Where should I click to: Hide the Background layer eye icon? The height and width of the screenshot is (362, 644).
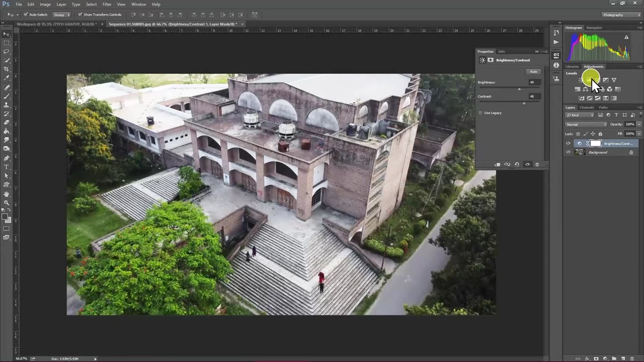(x=569, y=152)
